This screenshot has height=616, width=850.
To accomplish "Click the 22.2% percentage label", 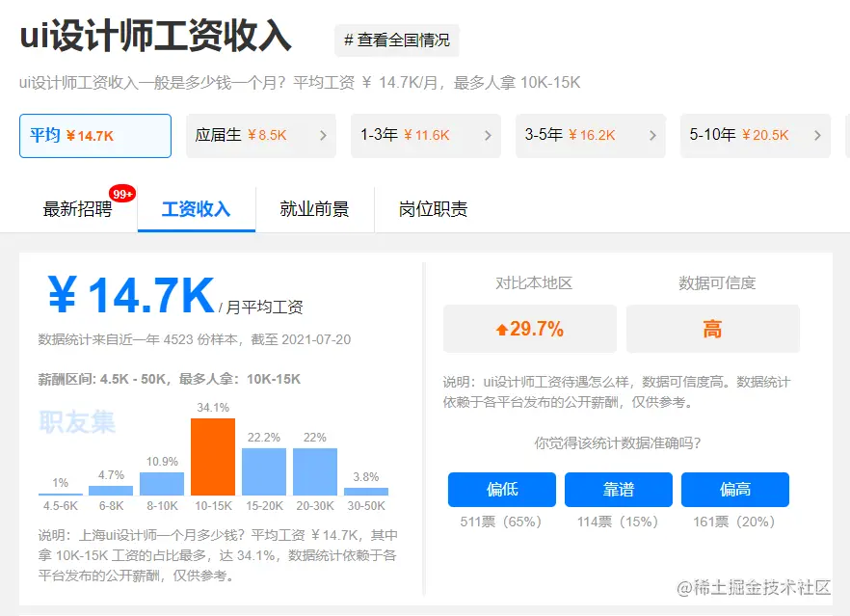I will tap(264, 438).
